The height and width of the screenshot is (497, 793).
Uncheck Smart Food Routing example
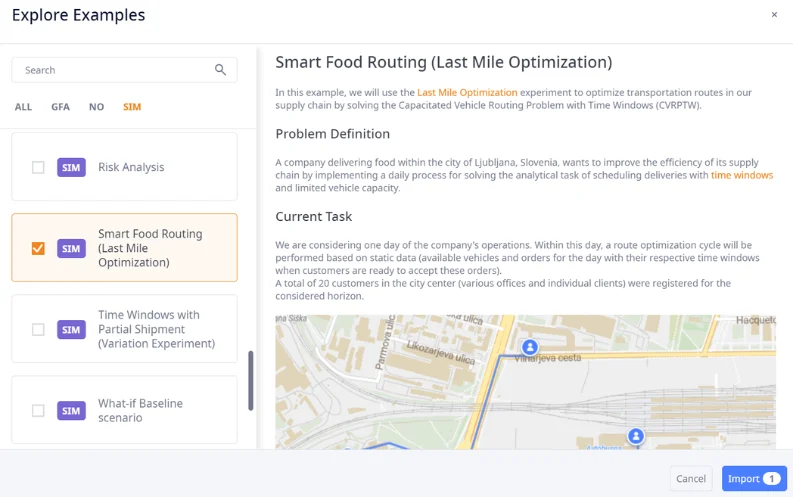point(38,248)
